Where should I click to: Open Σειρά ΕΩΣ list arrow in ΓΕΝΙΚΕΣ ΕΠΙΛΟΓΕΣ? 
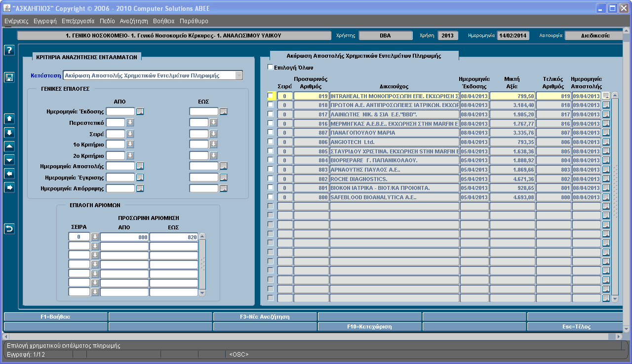[213, 134]
